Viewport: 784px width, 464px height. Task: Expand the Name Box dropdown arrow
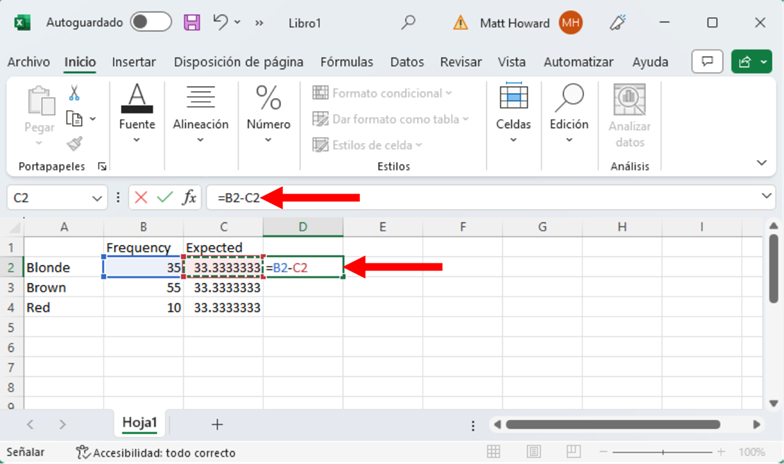(97, 198)
